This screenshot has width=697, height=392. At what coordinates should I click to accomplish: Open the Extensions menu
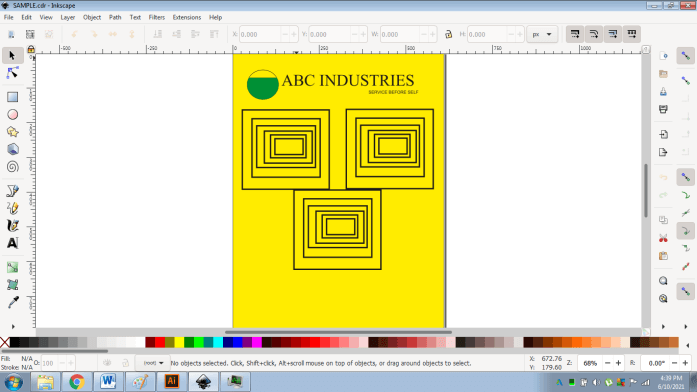[x=187, y=17]
